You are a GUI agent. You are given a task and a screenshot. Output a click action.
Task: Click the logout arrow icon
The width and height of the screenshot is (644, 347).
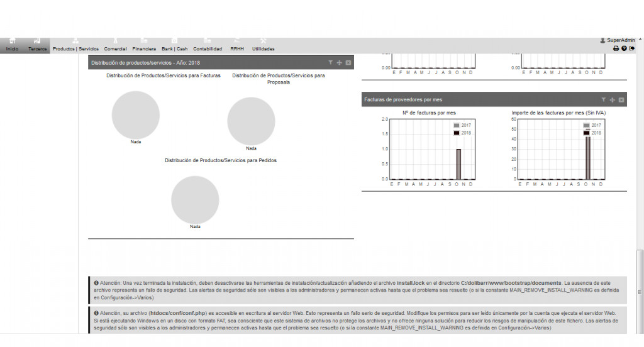pos(632,48)
